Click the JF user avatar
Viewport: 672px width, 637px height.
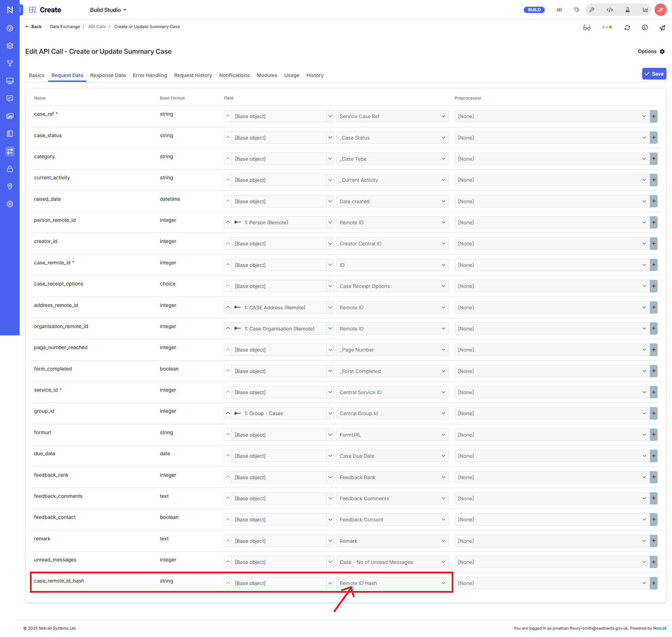(x=660, y=10)
